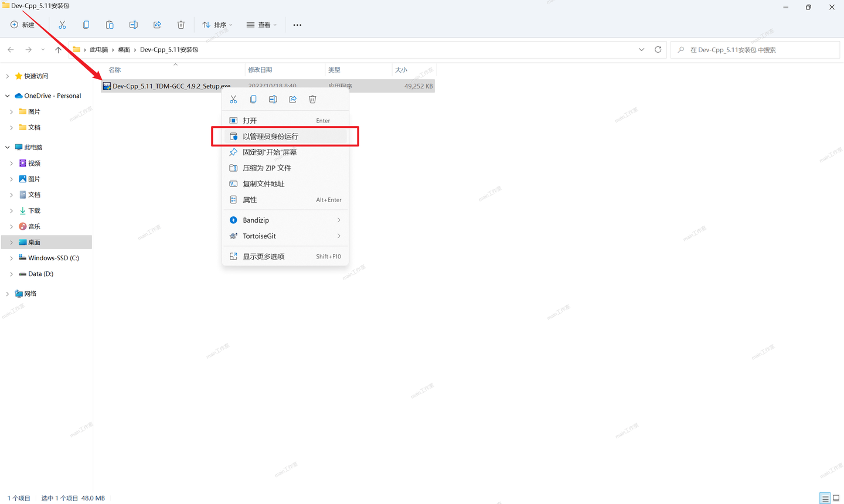Choose 打开 from the context menu
Screen dimensions: 844x504
click(x=285, y=120)
